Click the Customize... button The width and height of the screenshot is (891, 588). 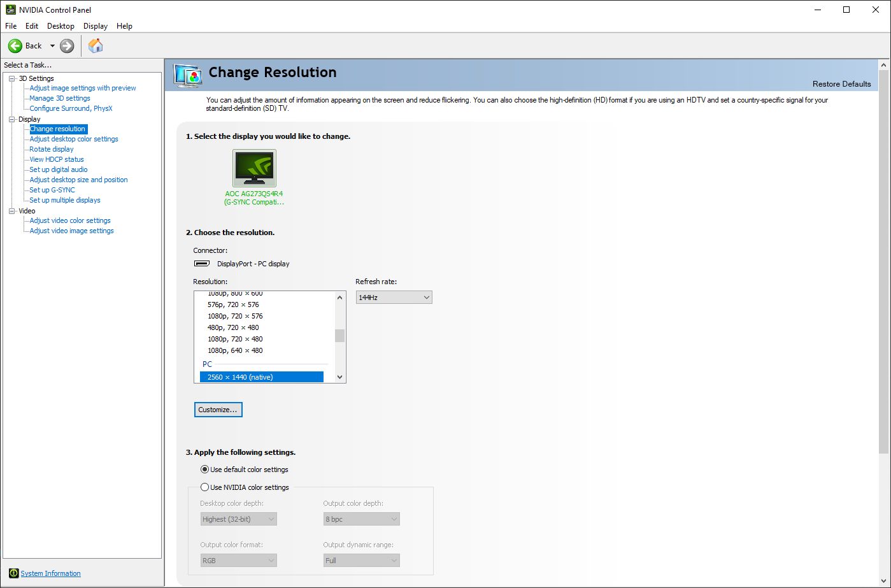tap(218, 410)
